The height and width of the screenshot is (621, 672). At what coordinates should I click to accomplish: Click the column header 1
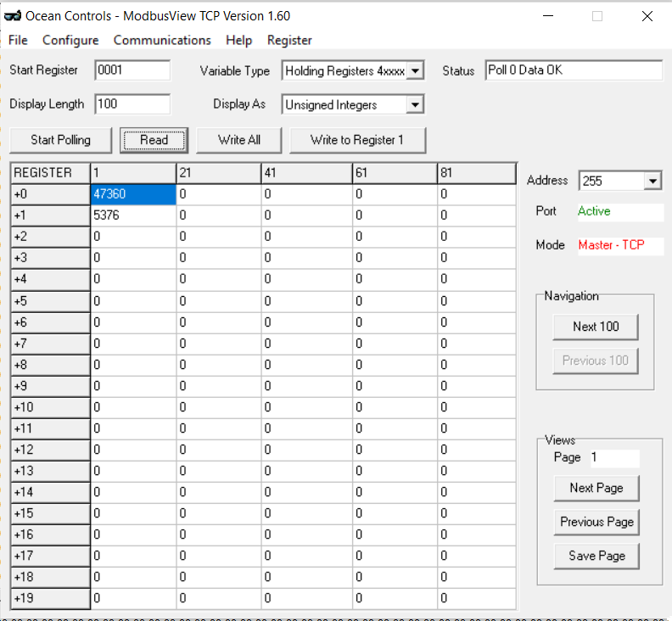pyautogui.click(x=133, y=173)
